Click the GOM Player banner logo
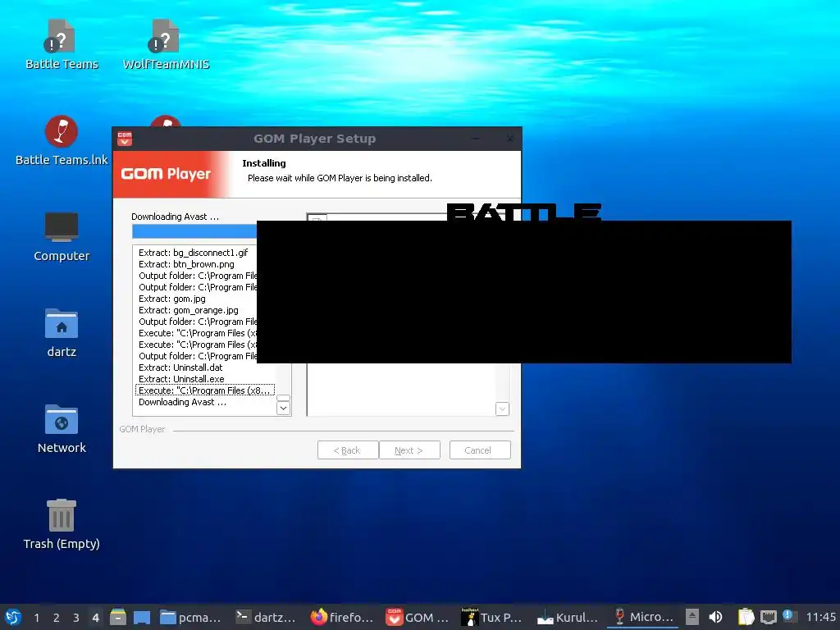This screenshot has width=840, height=630. 166,174
